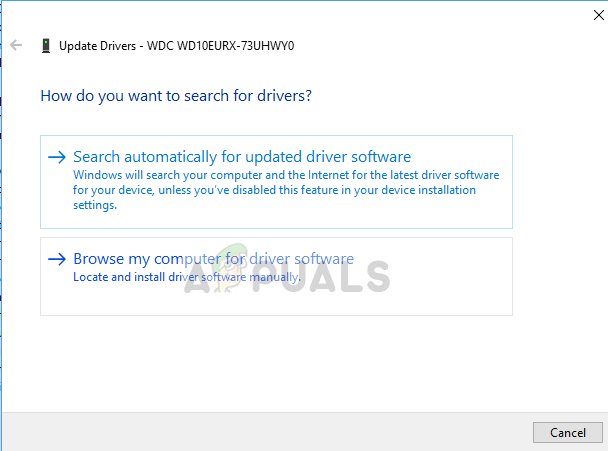Select Browse my computer for driver software
Viewport: 608px width, 451px height.
click(276, 276)
